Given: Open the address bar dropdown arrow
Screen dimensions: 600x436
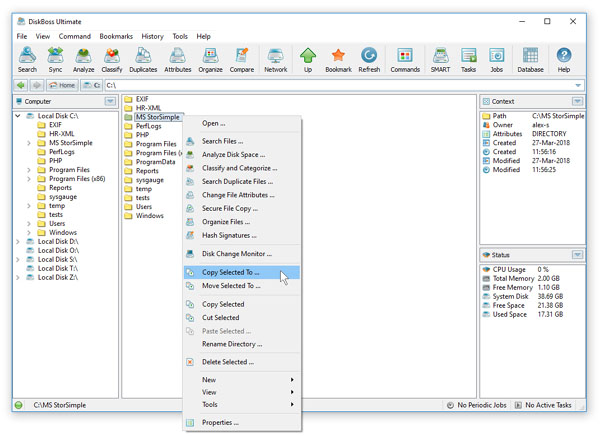Looking at the screenshot, I should click(578, 85).
